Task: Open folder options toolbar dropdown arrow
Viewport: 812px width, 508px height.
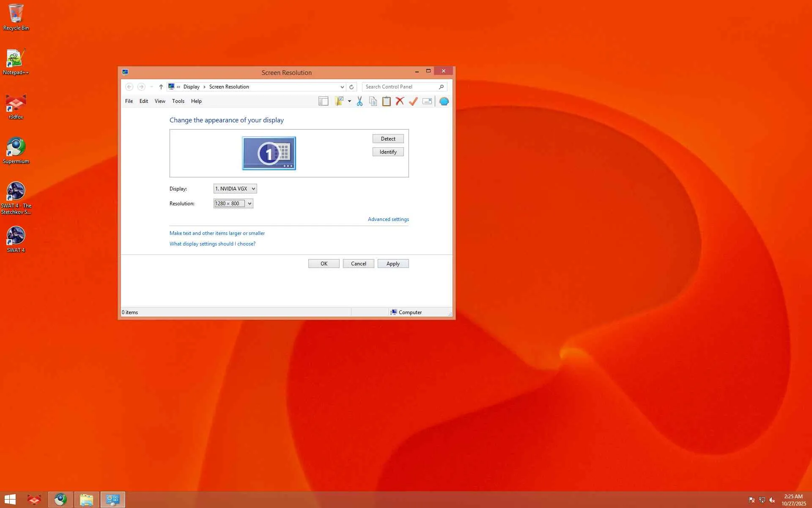Action: (x=349, y=101)
